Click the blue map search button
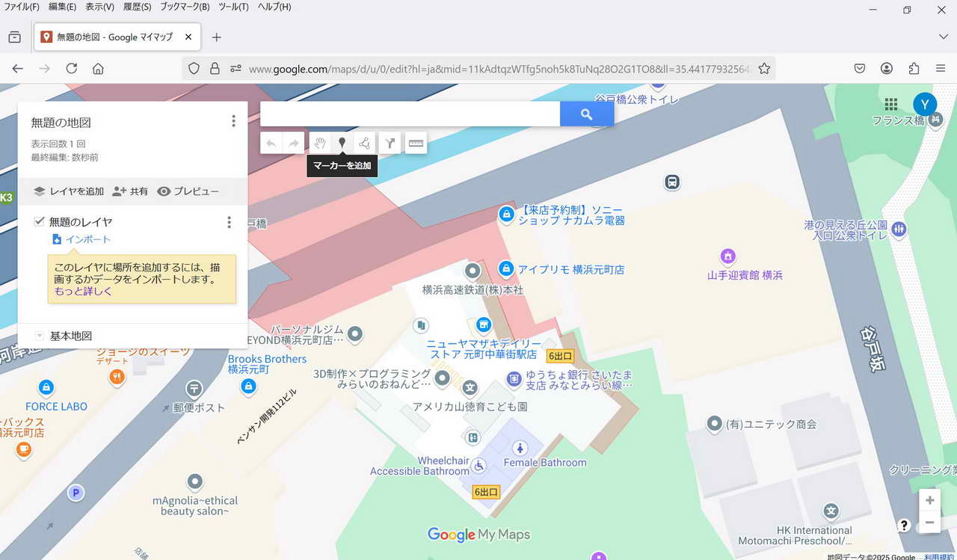Image resolution: width=957 pixels, height=560 pixels. click(586, 114)
